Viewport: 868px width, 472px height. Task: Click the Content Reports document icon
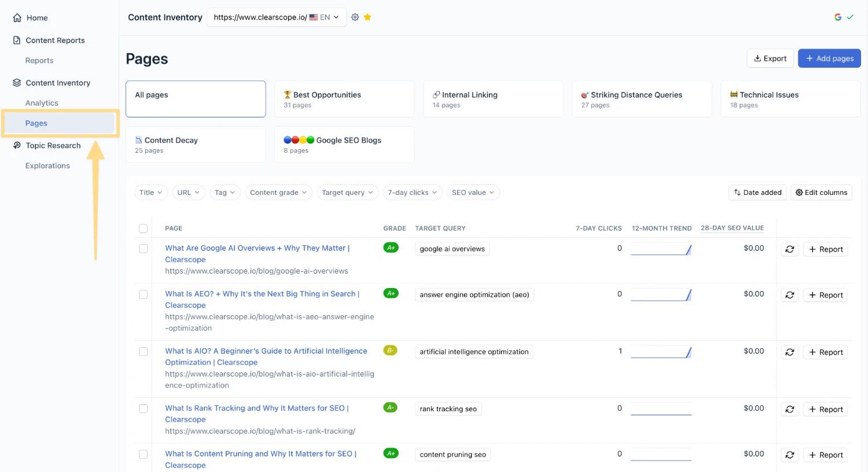(17, 40)
